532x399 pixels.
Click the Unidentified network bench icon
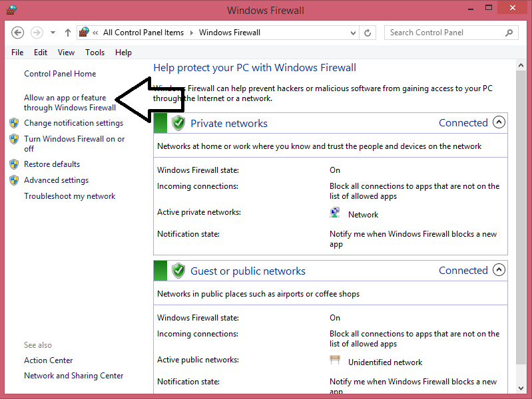pos(335,360)
